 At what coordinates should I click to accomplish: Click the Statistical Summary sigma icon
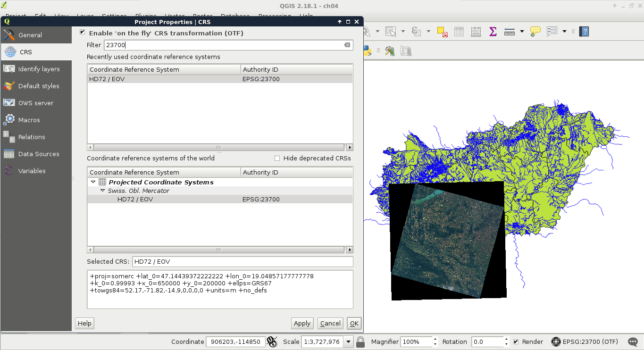[x=493, y=32]
